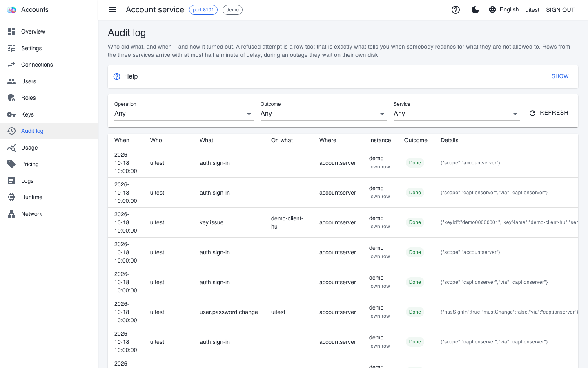Click the Logs list icon
This screenshot has height=368, width=588.
pos(11,181)
